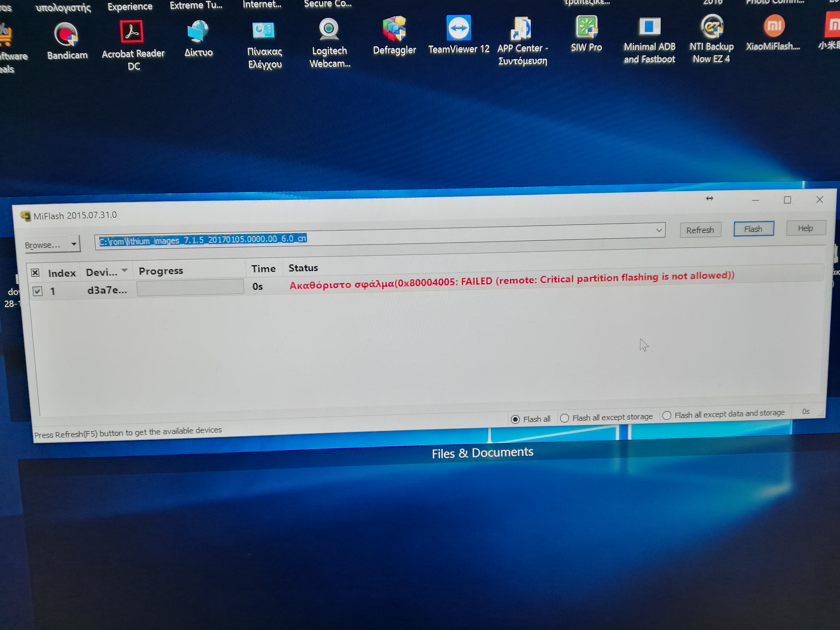Open Acrobat Reader DC desktop icon
Viewport: 840px width, 630px height.
(x=132, y=32)
